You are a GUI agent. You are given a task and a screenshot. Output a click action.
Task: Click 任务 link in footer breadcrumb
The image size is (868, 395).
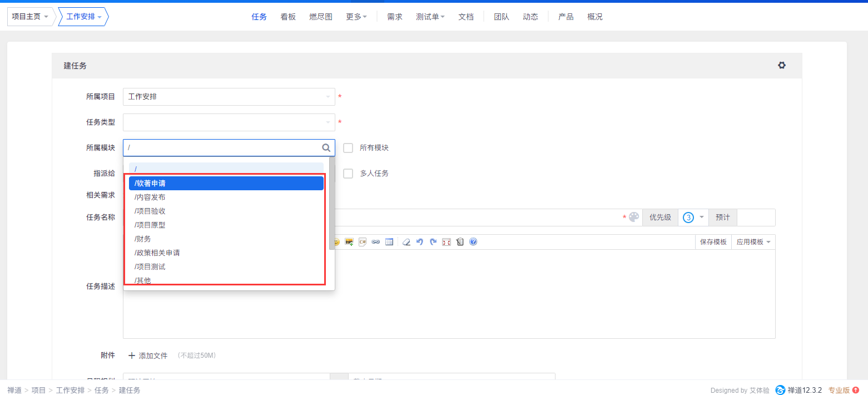[102, 390]
